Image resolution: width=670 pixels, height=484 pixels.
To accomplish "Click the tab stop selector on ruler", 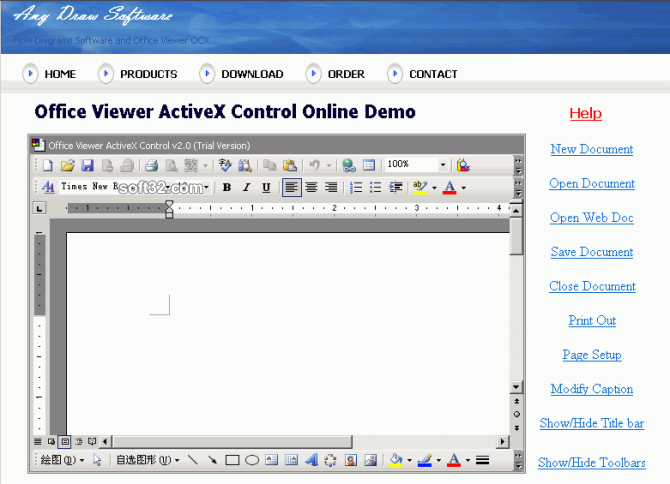I will coord(39,208).
